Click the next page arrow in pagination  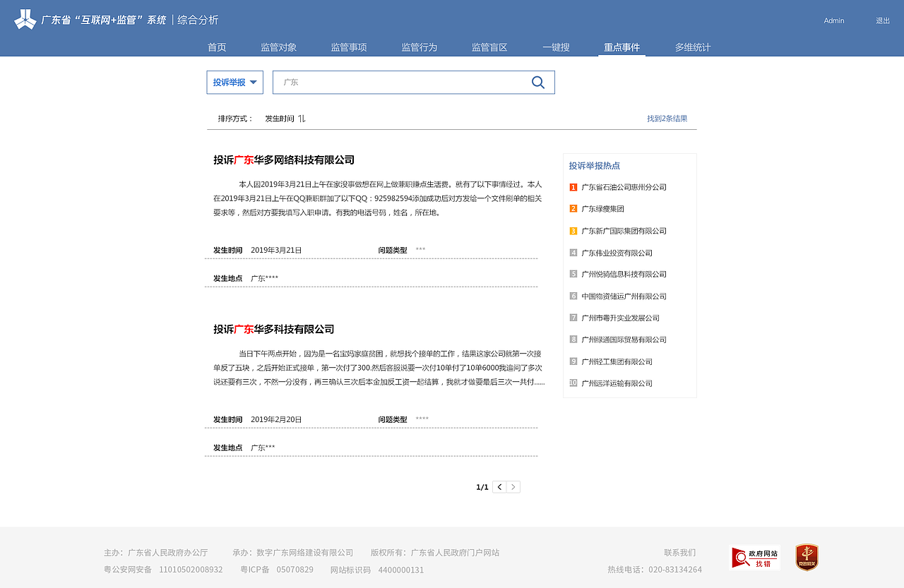click(x=513, y=486)
